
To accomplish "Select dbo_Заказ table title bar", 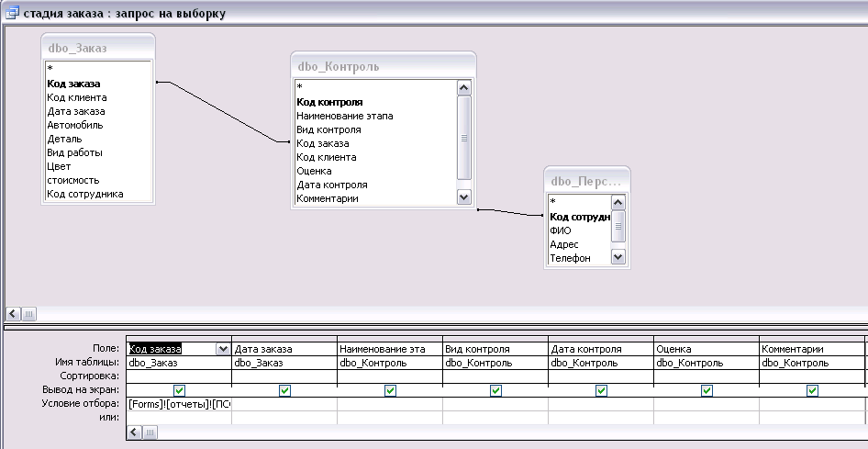I will click(x=98, y=48).
